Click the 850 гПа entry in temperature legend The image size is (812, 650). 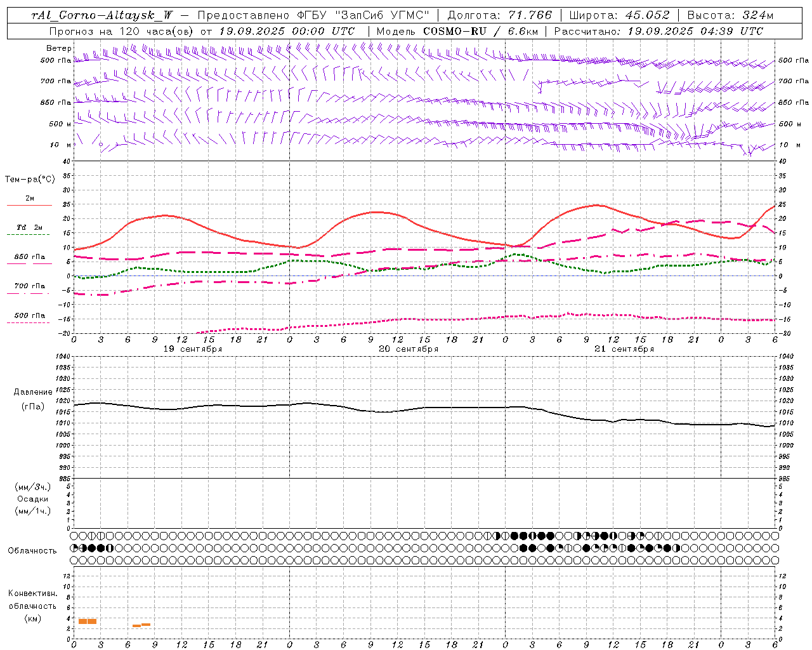[x=30, y=256]
